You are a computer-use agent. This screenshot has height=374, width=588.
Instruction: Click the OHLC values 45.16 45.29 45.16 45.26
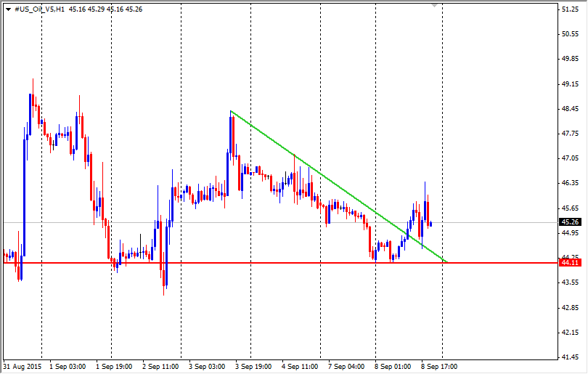coord(106,9)
